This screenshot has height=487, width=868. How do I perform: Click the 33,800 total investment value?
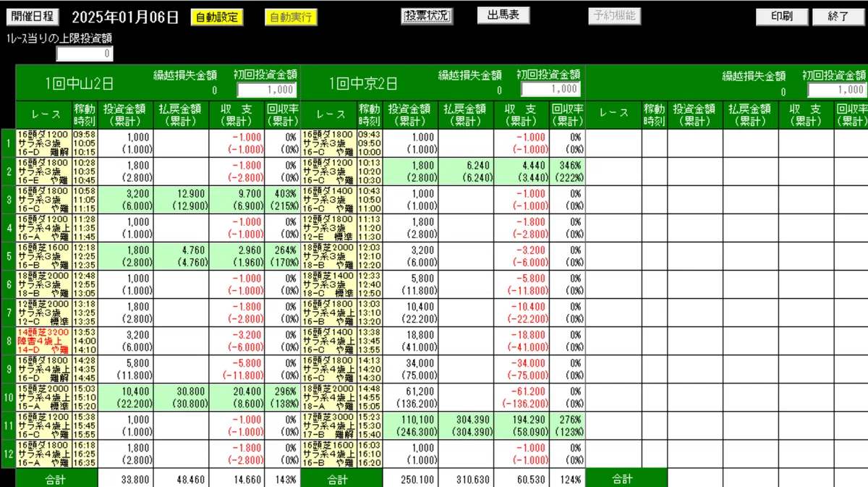(x=134, y=479)
